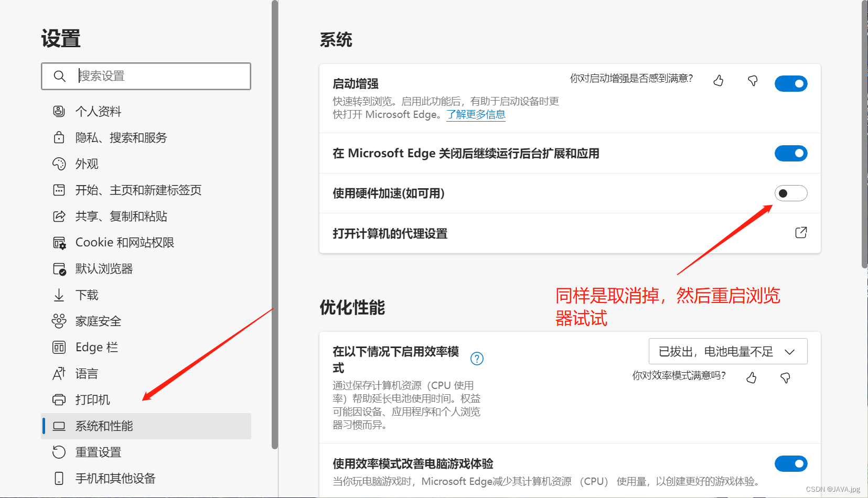
Task: Open 语言 settings page
Action: click(x=146, y=373)
